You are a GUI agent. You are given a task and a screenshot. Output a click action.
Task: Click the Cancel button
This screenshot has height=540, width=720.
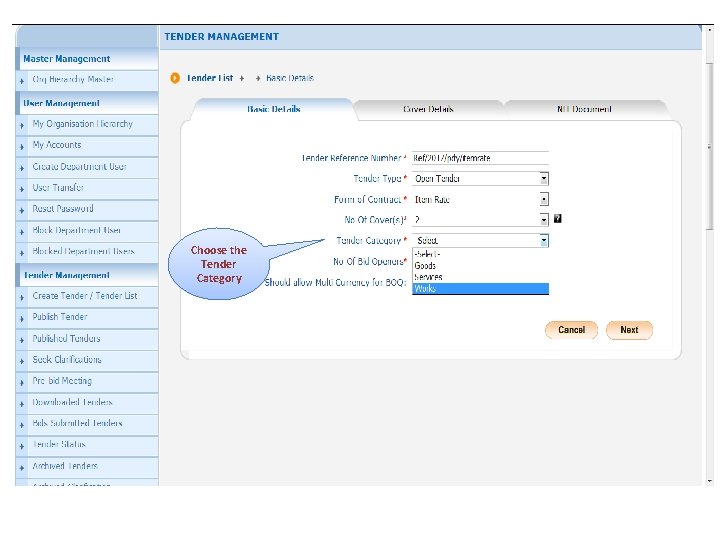(572, 330)
